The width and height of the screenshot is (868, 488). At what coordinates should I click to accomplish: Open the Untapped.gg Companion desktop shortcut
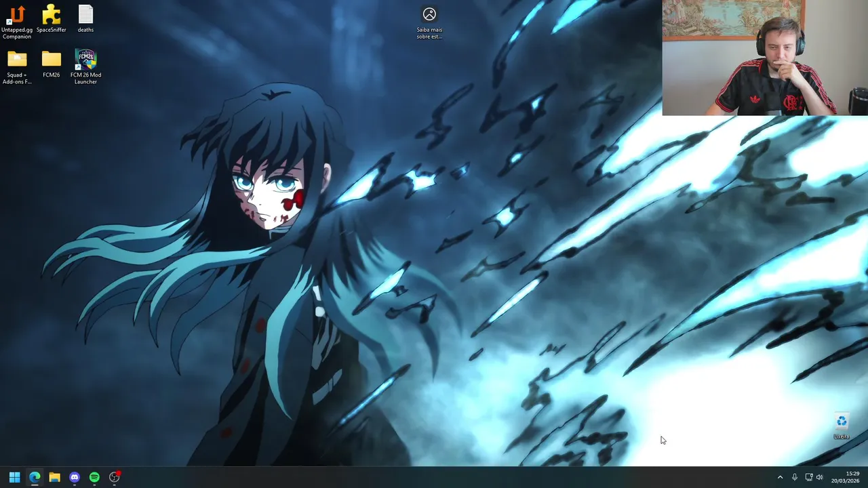tap(17, 22)
